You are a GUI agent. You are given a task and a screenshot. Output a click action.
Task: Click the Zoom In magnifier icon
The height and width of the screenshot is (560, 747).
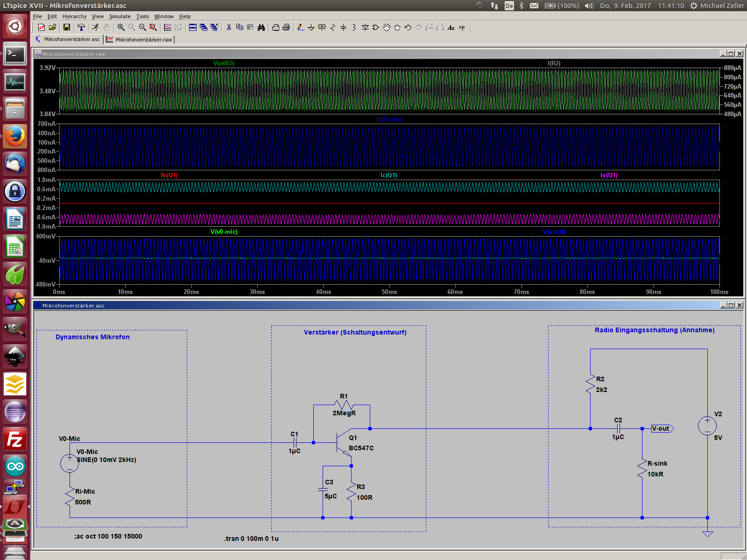coord(121,28)
